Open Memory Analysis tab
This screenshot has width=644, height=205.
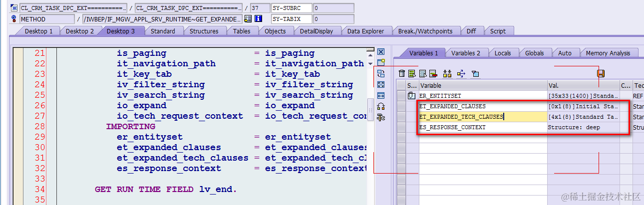coord(608,53)
